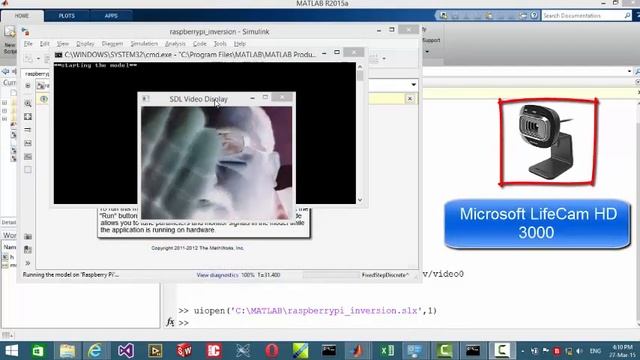Screen dimensions: 640x360
Task: Switch to MATLAB taskbar icon
Action: (x=358, y=351)
